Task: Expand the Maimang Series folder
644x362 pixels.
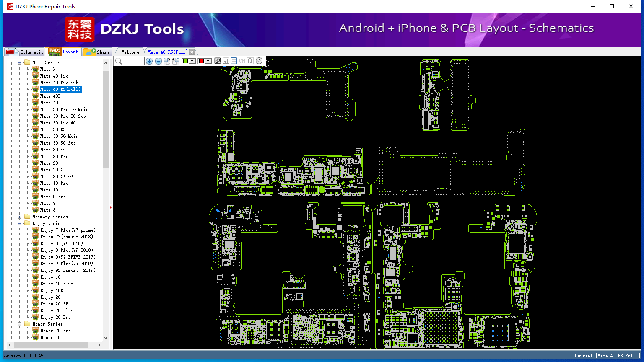Action: [x=20, y=217]
